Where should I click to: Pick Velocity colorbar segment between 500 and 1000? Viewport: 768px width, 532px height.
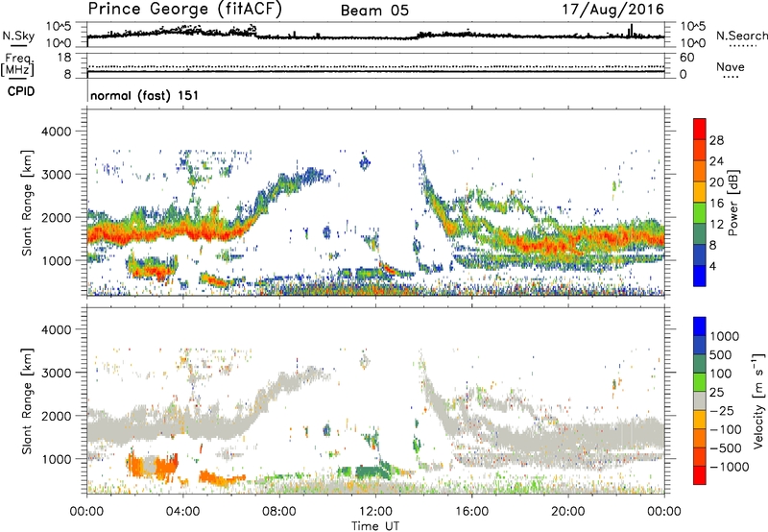pos(700,345)
